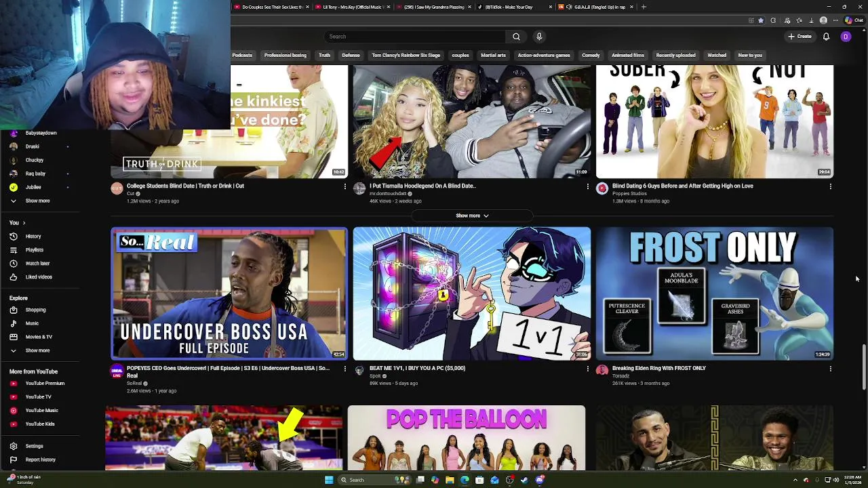The height and width of the screenshot is (488, 868).
Task: Open Druski channel subscription
Action: 33,146
